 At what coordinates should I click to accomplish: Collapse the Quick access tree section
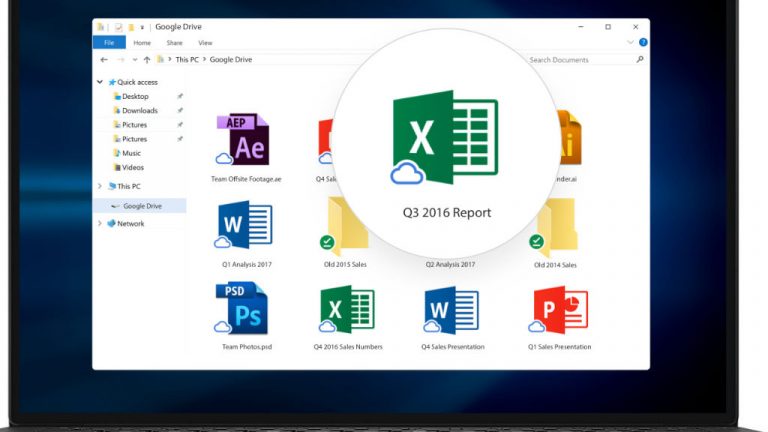coord(100,82)
